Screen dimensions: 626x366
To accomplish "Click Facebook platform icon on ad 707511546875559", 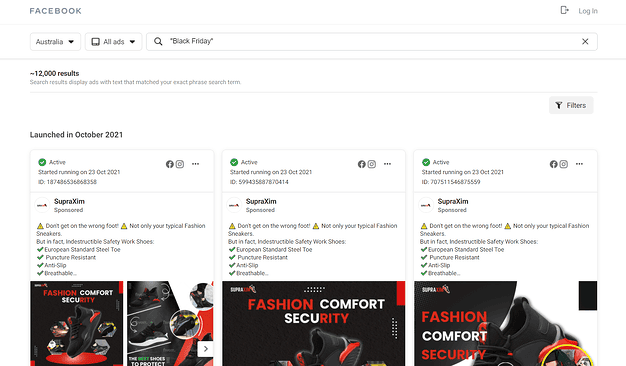I will [x=553, y=164].
